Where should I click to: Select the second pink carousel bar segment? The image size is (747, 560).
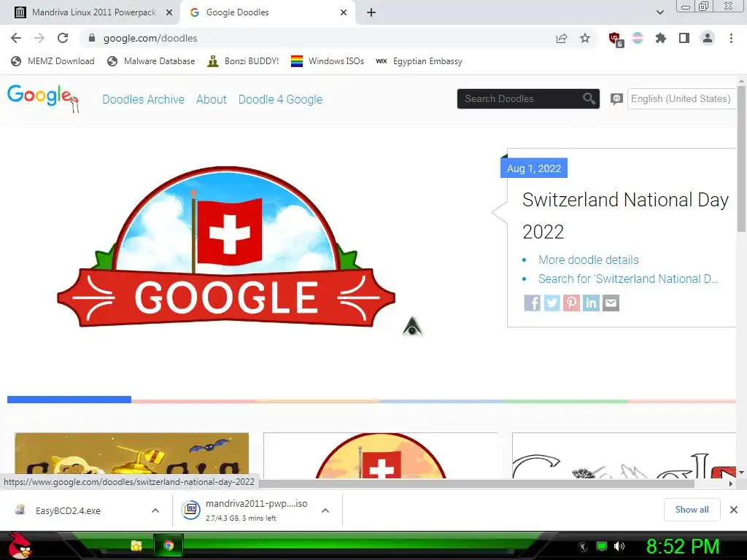click(x=193, y=401)
